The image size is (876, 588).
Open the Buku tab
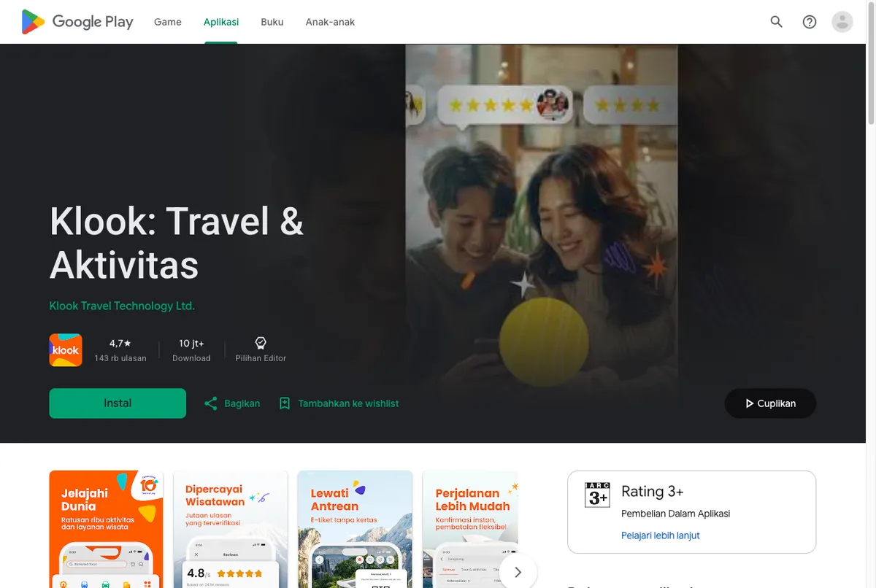[x=272, y=22]
